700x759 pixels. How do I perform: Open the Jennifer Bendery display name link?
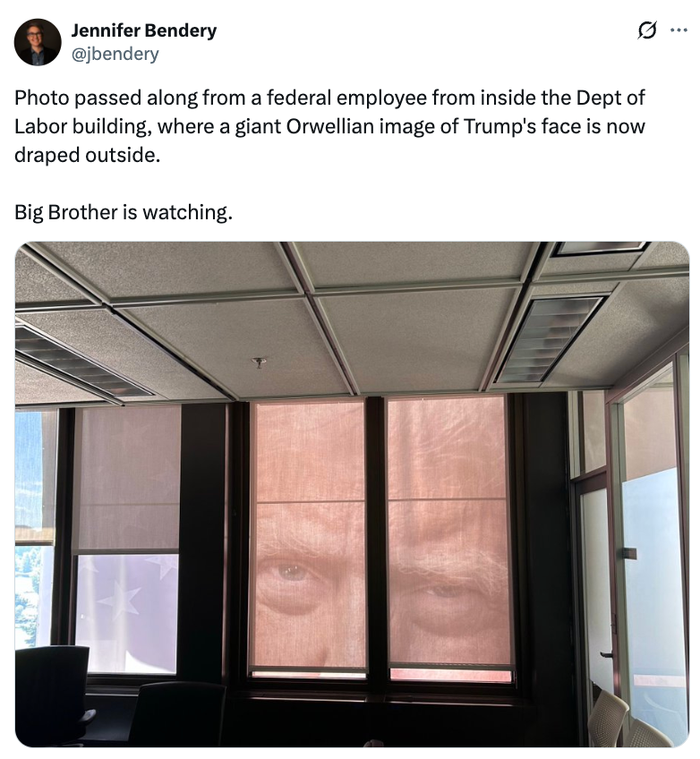pyautogui.click(x=144, y=30)
